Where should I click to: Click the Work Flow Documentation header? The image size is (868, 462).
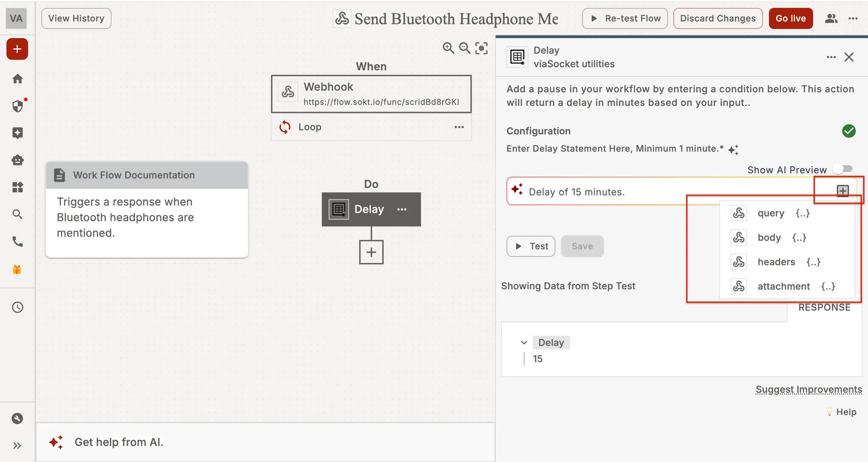click(x=146, y=175)
